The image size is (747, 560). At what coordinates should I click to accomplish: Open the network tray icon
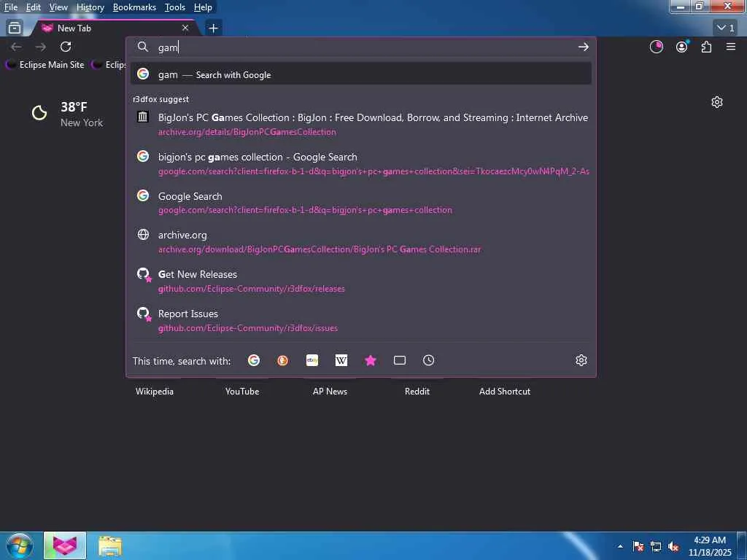[x=656, y=547]
